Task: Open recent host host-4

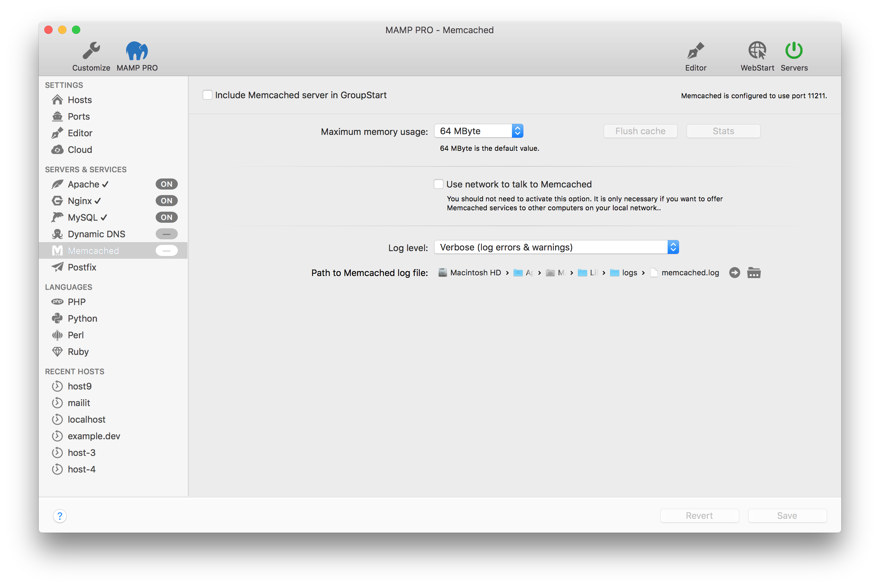Action: pos(113,469)
